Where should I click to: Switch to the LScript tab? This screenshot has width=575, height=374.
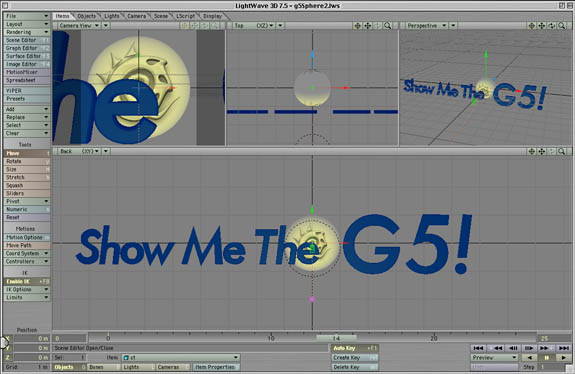(185, 16)
